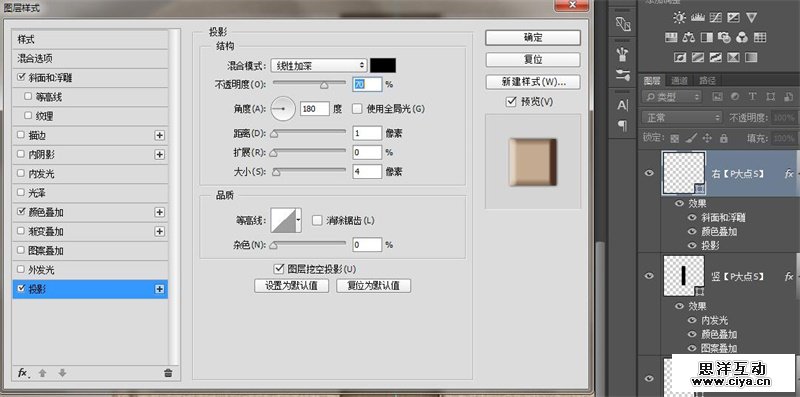Open Paragraph panel (¶ icon)
The width and height of the screenshot is (800, 397).
click(x=622, y=125)
